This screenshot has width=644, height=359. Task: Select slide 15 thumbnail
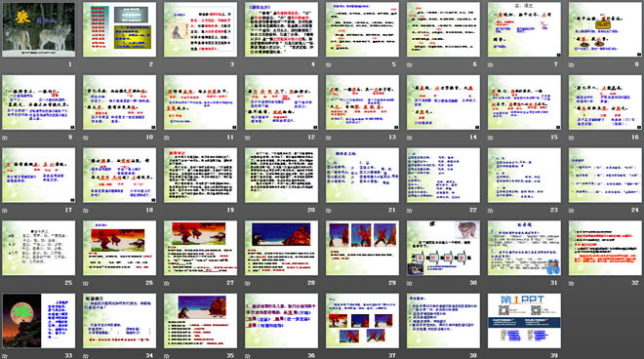click(524, 102)
